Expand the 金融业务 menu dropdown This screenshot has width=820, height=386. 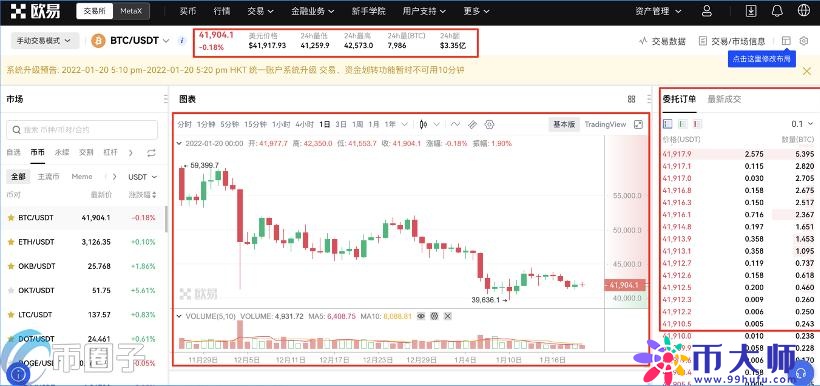[313, 11]
